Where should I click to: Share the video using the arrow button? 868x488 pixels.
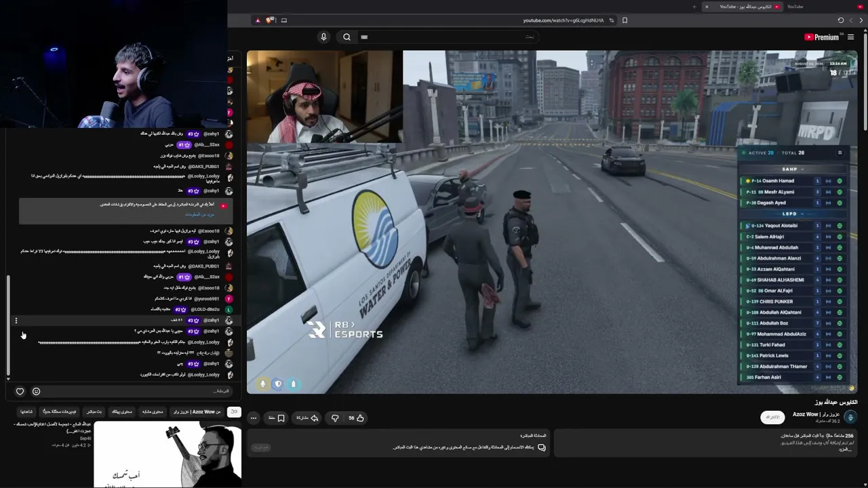point(307,418)
